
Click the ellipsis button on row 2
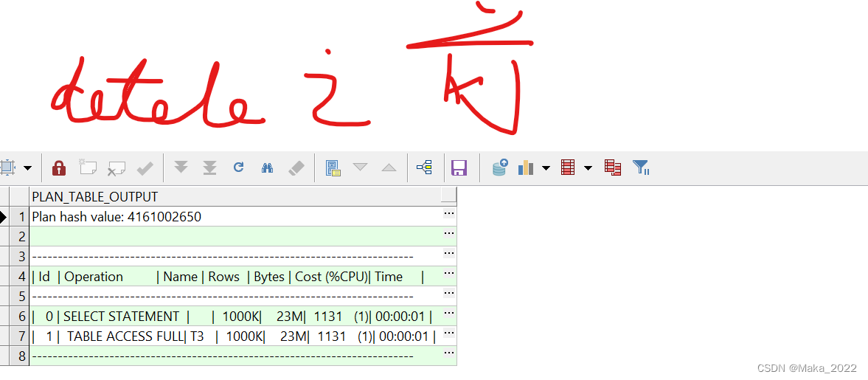click(x=449, y=233)
